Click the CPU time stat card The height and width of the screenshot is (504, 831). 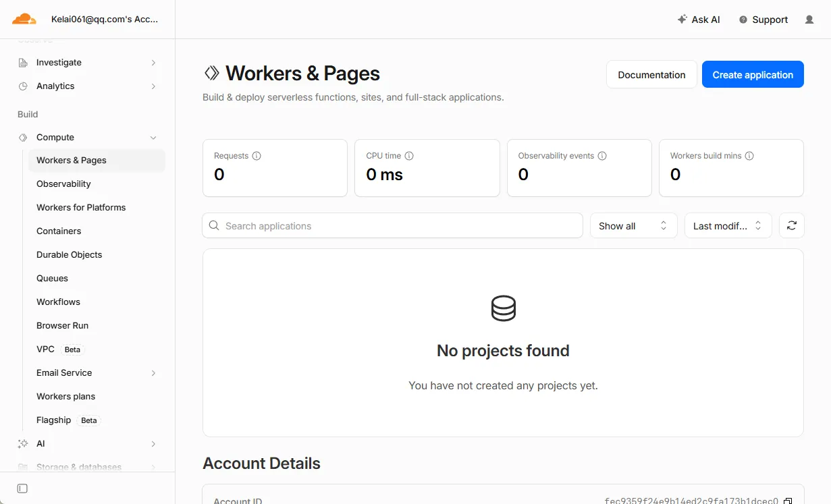tap(427, 168)
